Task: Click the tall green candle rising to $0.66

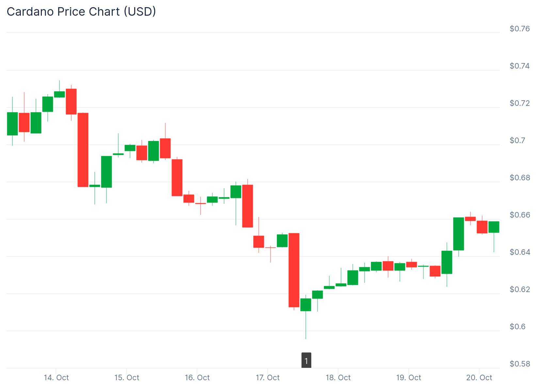Action: point(459,234)
